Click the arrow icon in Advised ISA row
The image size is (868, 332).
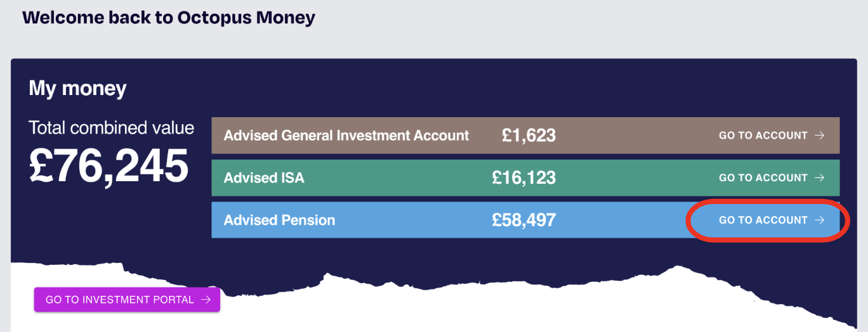click(x=820, y=178)
